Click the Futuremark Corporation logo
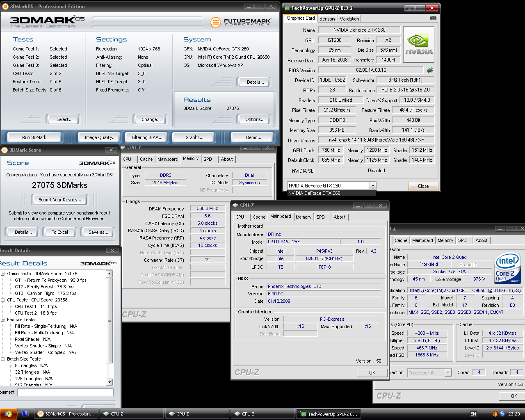525x420 pixels. [241, 22]
